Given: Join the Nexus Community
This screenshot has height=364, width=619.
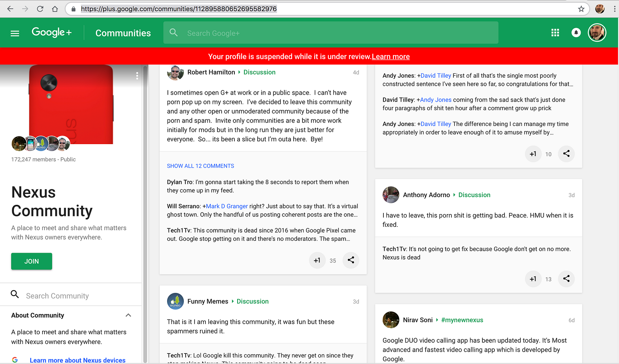Looking at the screenshot, I should (32, 261).
